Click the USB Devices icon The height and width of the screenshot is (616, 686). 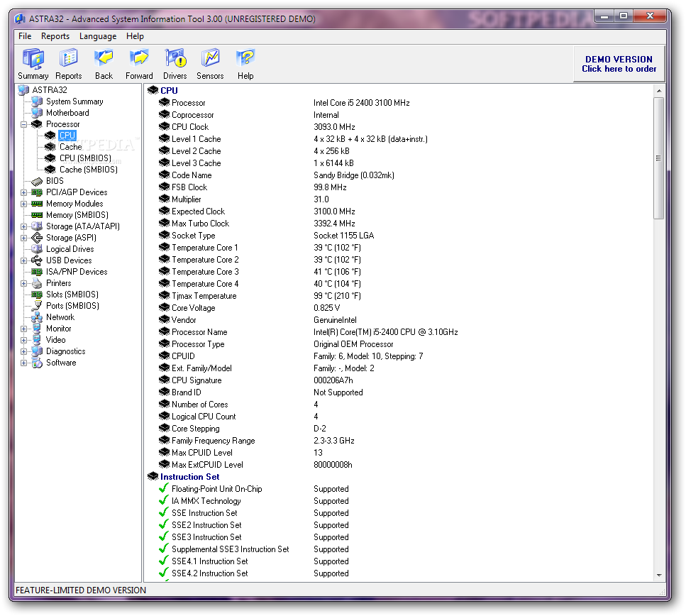point(37,260)
